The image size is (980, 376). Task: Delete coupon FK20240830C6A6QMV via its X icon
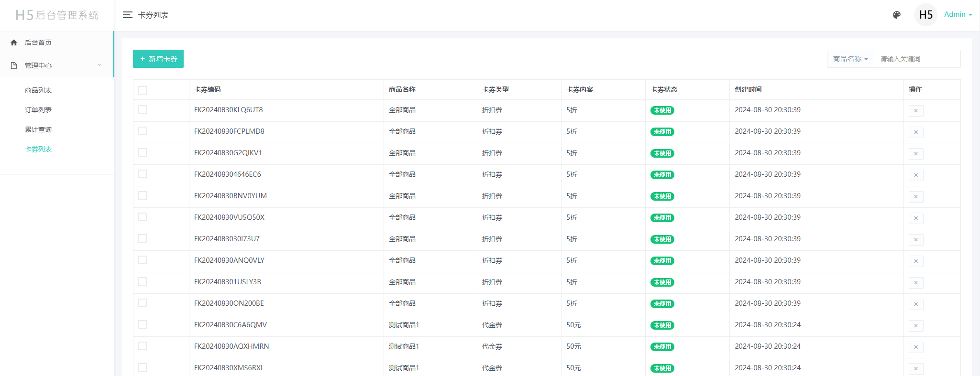tap(916, 326)
